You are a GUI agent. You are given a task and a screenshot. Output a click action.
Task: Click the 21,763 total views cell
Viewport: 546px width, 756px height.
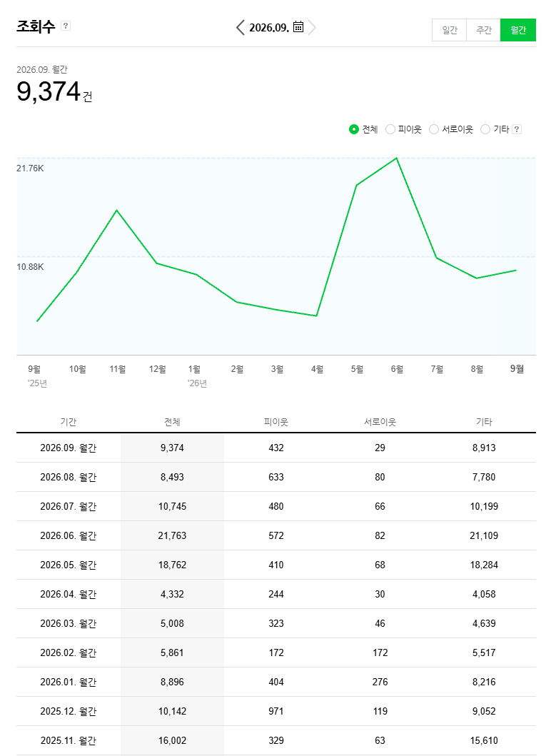click(172, 535)
